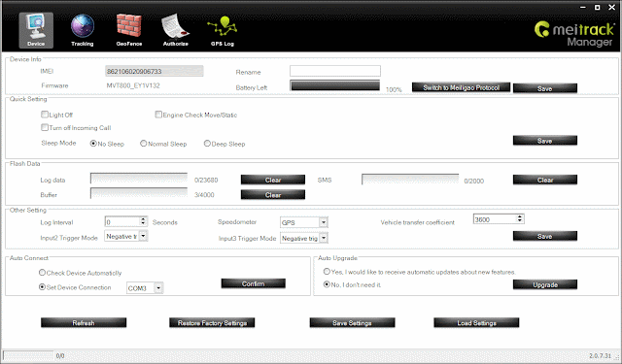Select Yes for automatic updates
The width and height of the screenshot is (622, 364).
point(327,272)
